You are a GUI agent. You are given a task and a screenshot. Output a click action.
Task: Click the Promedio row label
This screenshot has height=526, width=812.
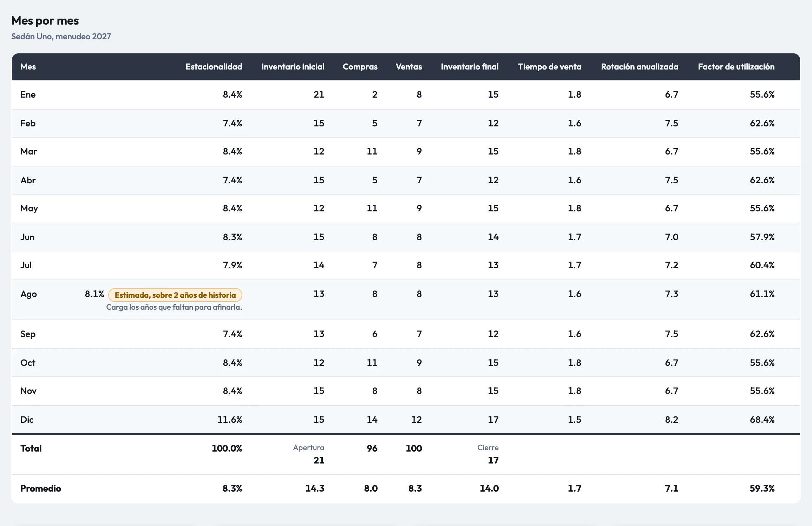41,488
